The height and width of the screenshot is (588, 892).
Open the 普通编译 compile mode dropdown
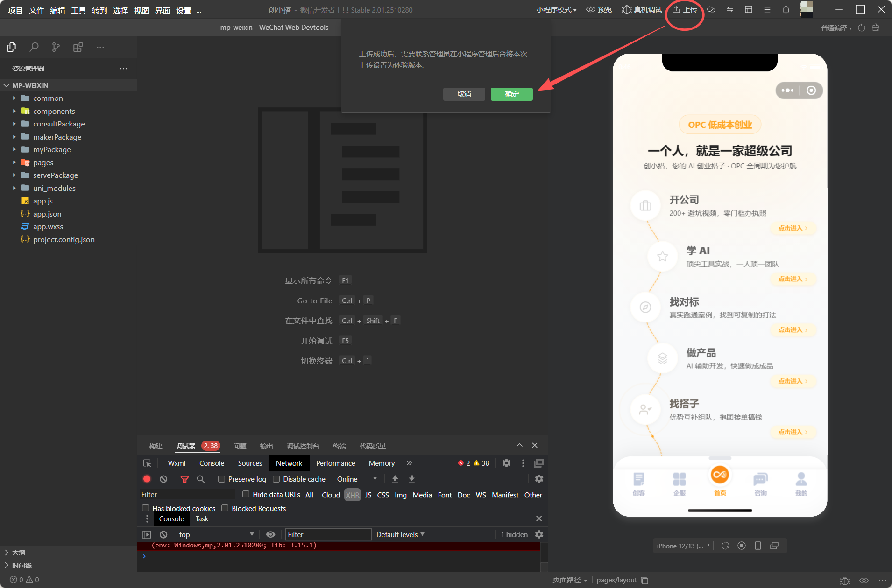[x=836, y=28]
